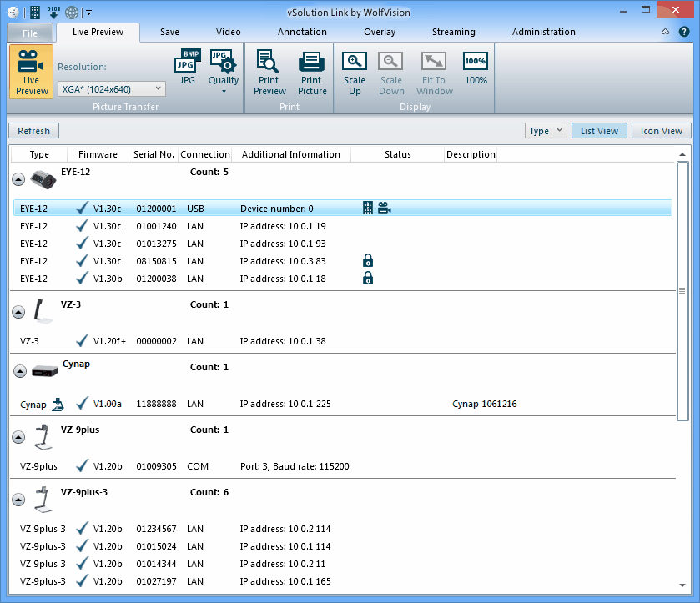This screenshot has height=603, width=700.
Task: Open the Type grouping dropdown
Action: [x=546, y=131]
